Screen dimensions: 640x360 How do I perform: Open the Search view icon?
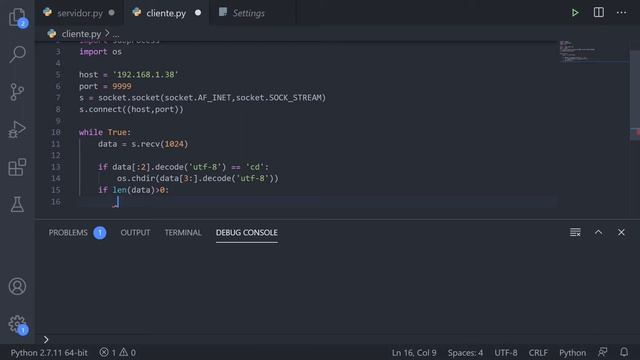pyautogui.click(x=17, y=54)
